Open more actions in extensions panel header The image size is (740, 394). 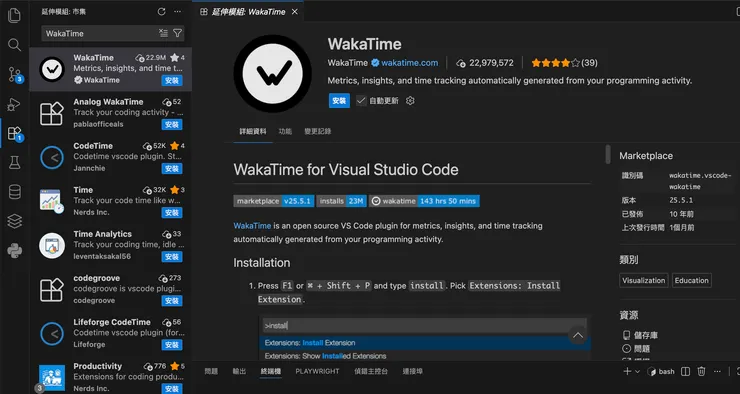coord(177,11)
